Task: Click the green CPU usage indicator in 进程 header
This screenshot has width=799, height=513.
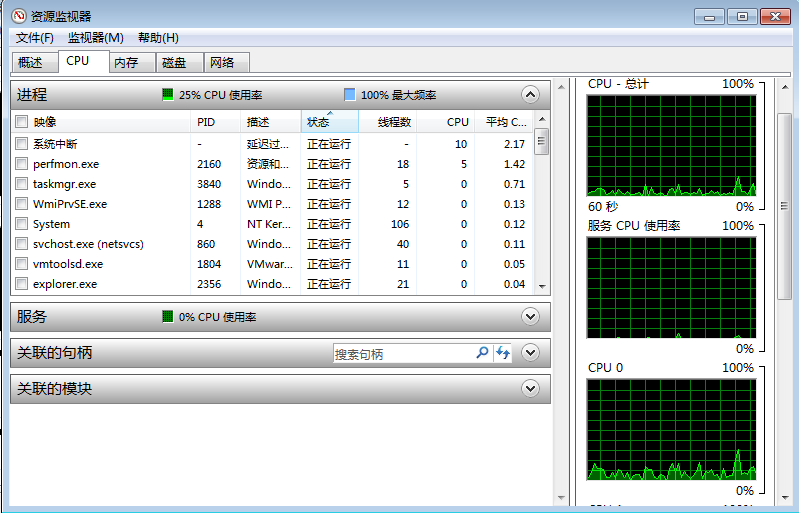Action: pos(168,95)
